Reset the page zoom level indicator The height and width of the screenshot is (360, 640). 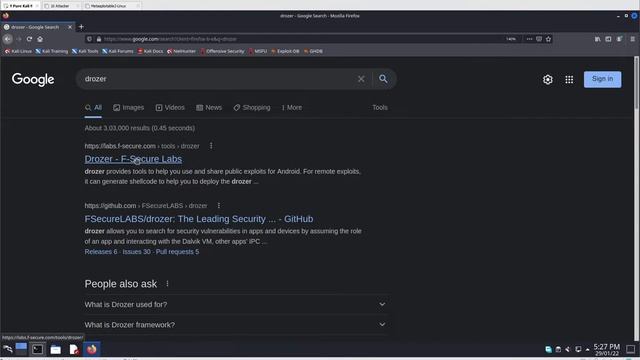coord(511,39)
